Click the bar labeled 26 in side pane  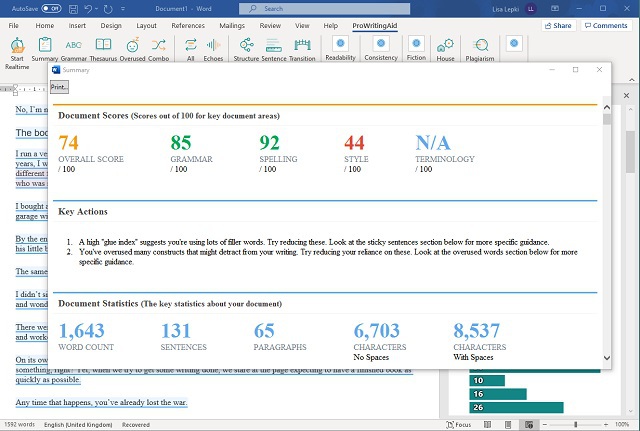(x=516, y=407)
